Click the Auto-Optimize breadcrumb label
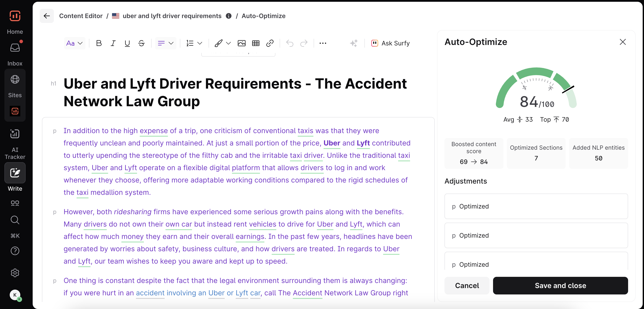The height and width of the screenshot is (309, 644). click(x=264, y=16)
